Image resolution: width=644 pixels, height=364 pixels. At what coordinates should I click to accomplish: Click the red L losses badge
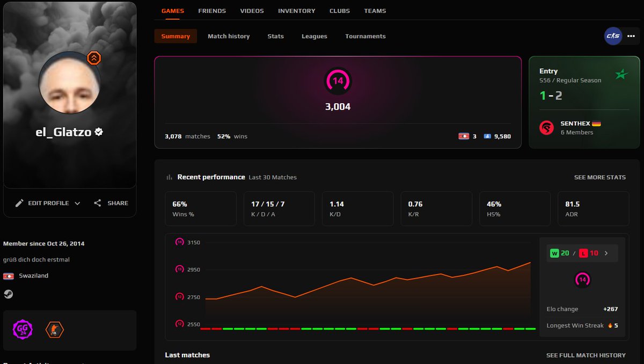[584, 253]
